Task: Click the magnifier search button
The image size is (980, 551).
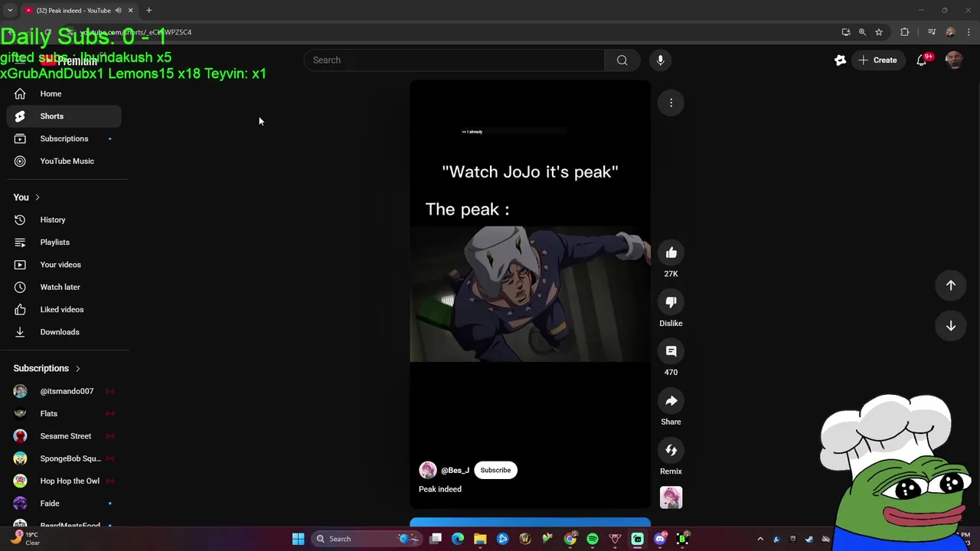Action: 622,60
